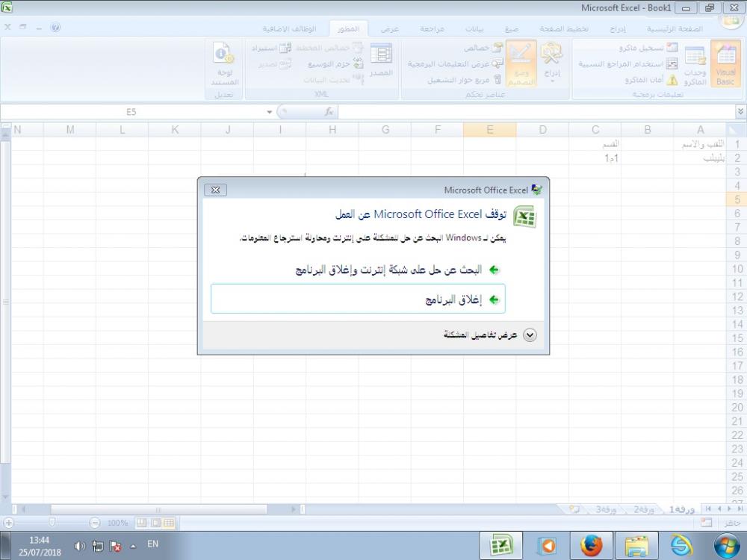Toggle Use Relative References (استخدام المراجع النسبية)

628,63
